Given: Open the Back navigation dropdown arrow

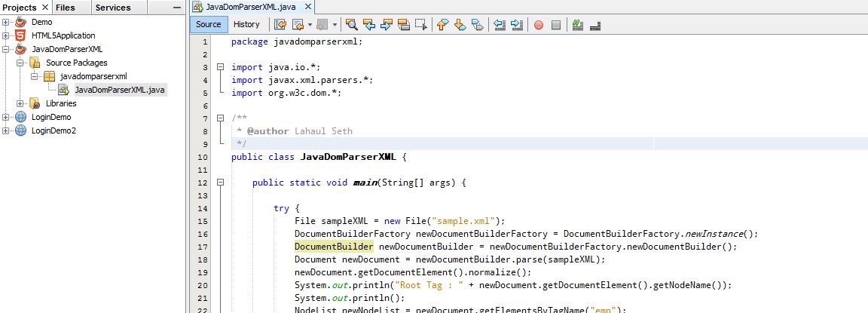Looking at the screenshot, I should click(x=310, y=24).
